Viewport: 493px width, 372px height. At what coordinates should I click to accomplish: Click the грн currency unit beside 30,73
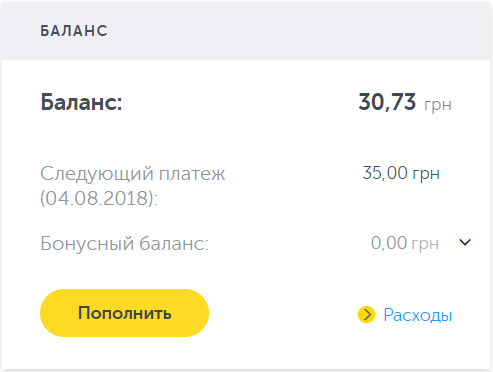click(x=438, y=105)
